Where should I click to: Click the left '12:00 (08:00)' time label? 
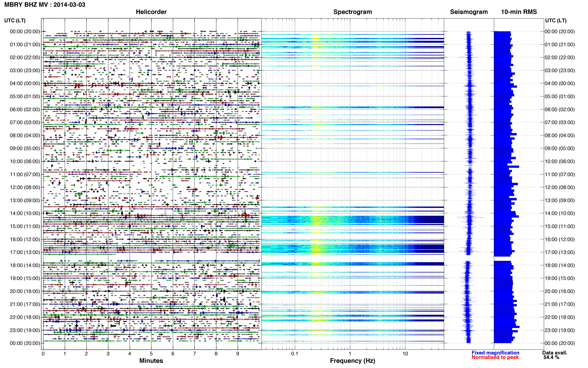25,187
